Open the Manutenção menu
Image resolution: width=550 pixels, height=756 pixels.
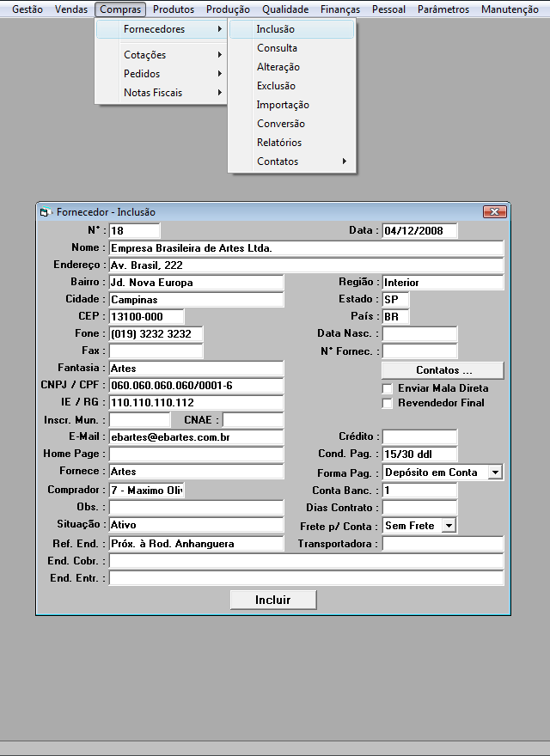point(510,9)
